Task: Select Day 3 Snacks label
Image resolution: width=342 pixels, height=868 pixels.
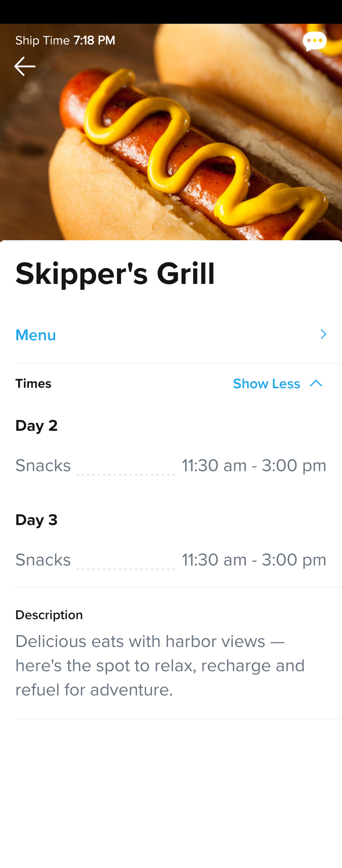Action: (43, 560)
